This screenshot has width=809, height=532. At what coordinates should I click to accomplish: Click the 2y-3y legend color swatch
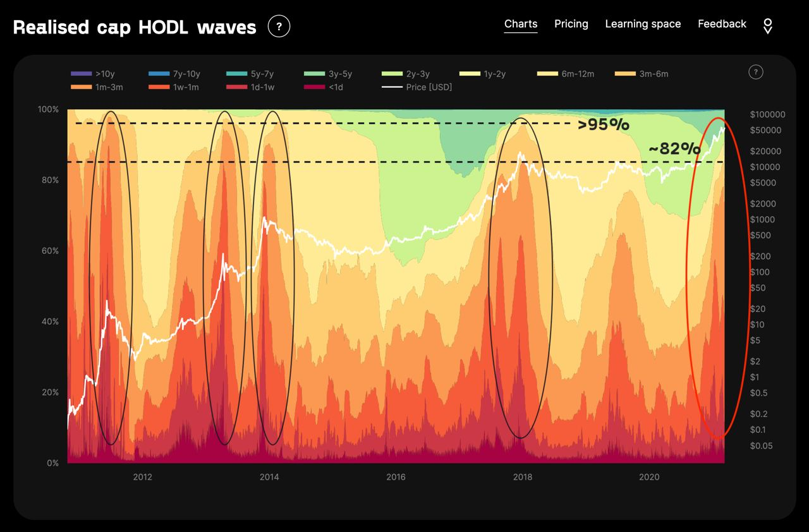point(392,74)
